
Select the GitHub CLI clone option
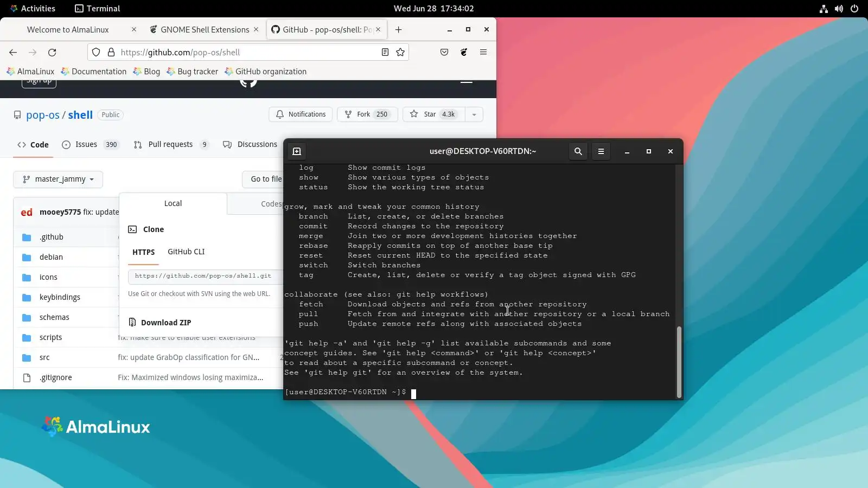pyautogui.click(x=186, y=252)
